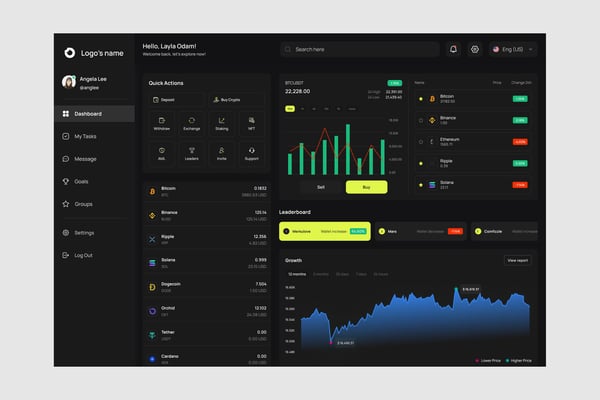Click the red change badge on the Ethereum watchlist row
The width and height of the screenshot is (600, 400).
tap(520, 142)
